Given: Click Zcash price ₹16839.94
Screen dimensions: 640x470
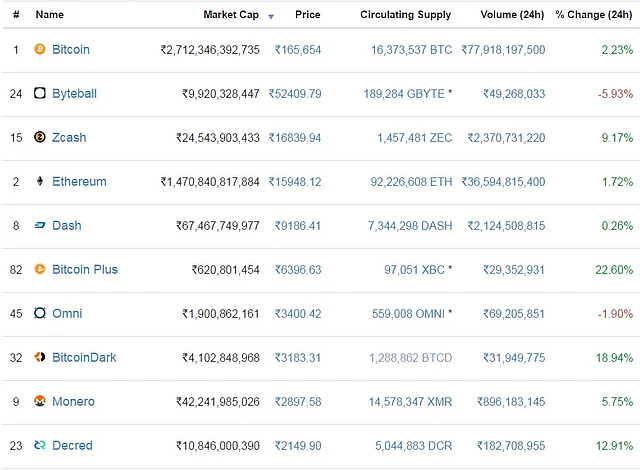Looking at the screenshot, I should pos(295,138).
